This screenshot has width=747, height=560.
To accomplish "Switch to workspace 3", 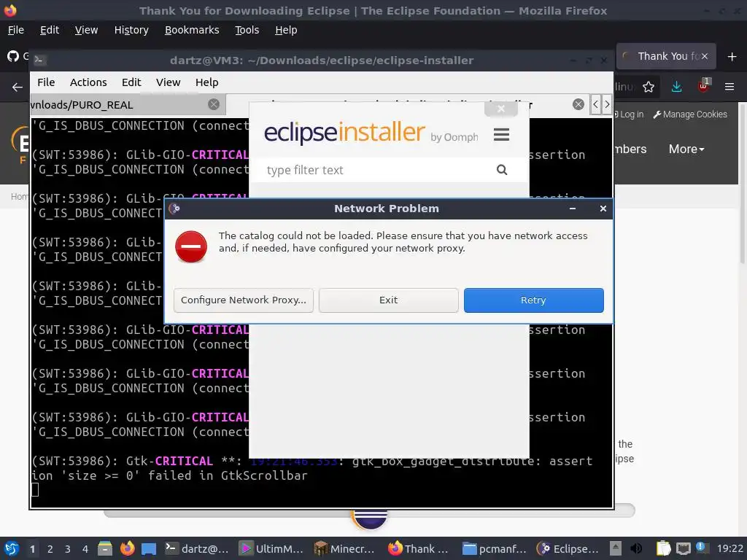I will coord(68,549).
